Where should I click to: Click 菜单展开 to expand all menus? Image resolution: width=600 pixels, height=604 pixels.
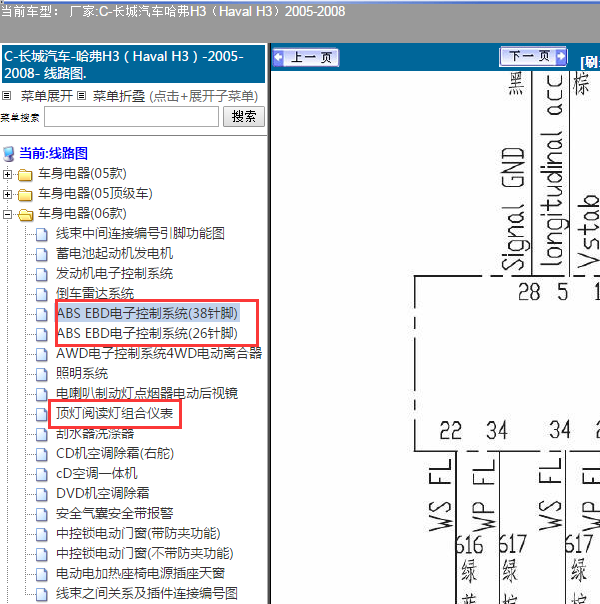(47, 96)
